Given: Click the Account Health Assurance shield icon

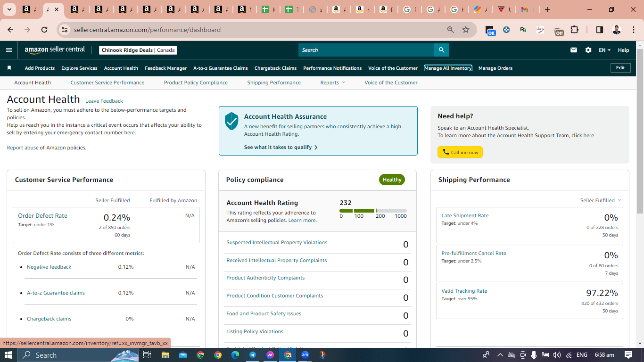Looking at the screenshot, I should pos(231,121).
